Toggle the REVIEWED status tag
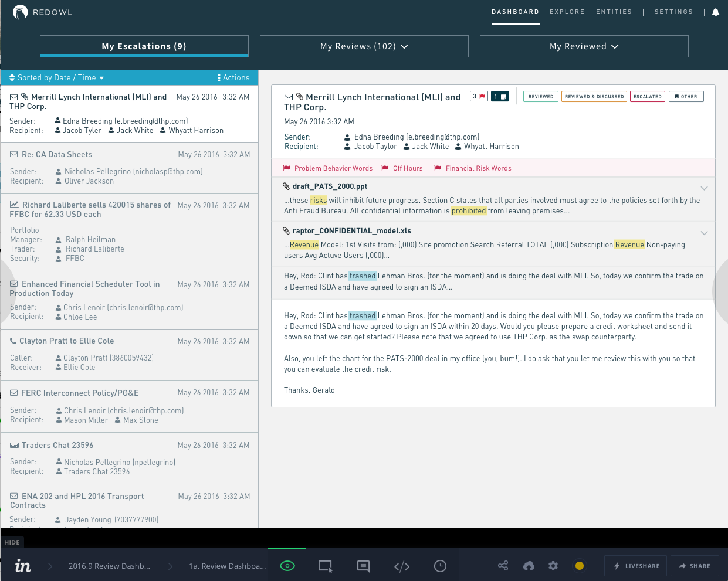The height and width of the screenshot is (581, 728). (x=541, y=96)
